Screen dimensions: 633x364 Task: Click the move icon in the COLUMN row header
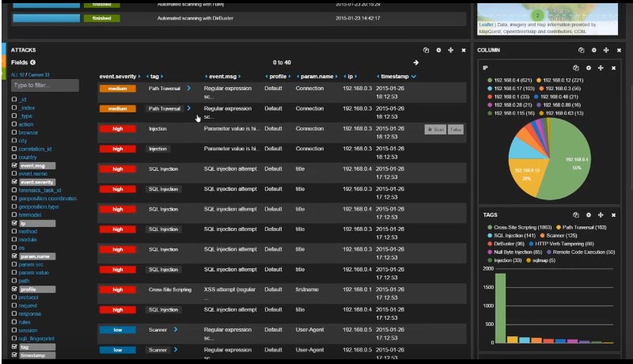605,50
